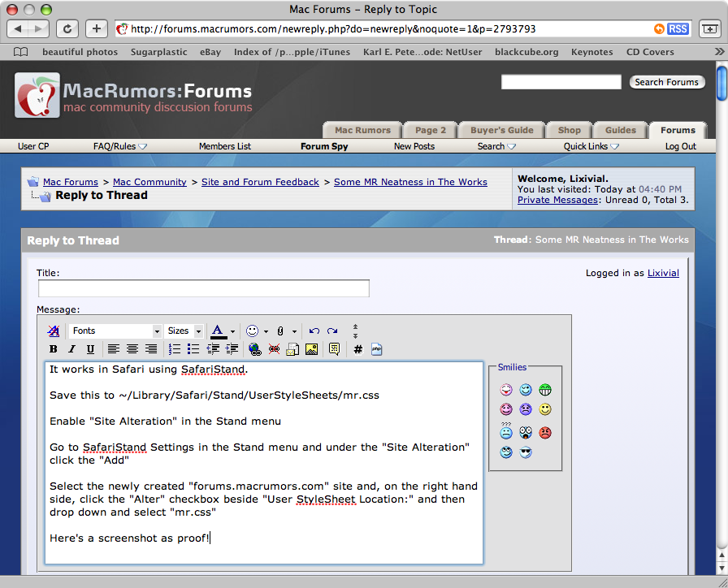Image resolution: width=728 pixels, height=588 pixels.
Task: Expand the Search menu in the navbar
Action: 496,146
